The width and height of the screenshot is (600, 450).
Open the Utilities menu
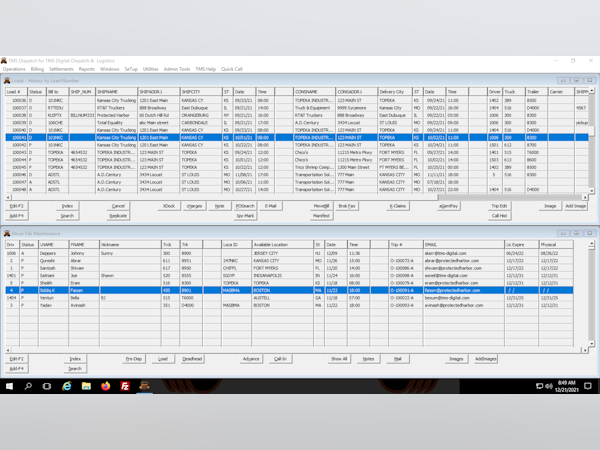click(150, 69)
